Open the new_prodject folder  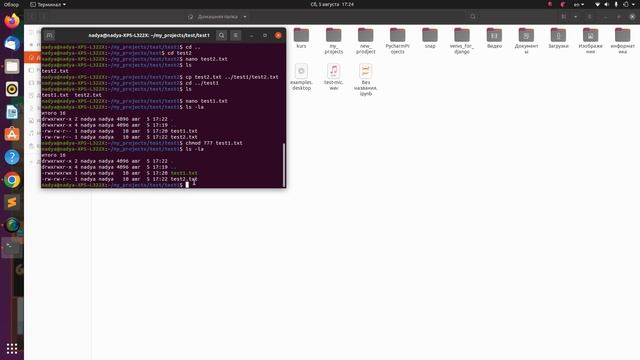pyautogui.click(x=366, y=41)
